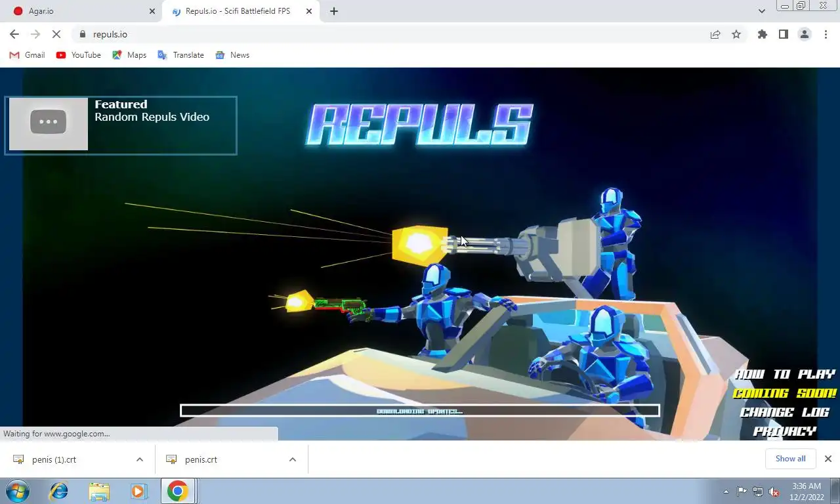This screenshot has height=504, width=840.
Task: Close the downloads bar
Action: point(828,459)
